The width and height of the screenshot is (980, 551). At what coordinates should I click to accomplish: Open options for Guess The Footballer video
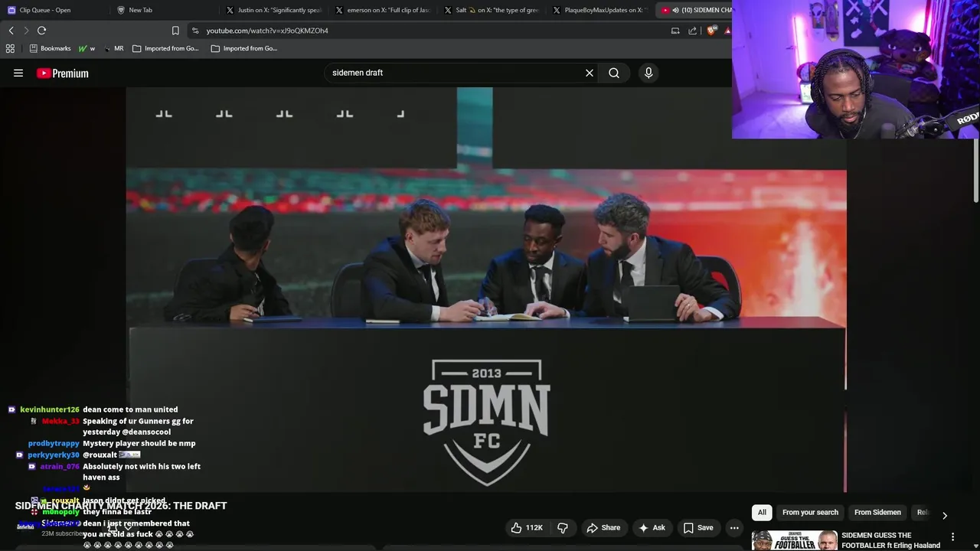952,536
